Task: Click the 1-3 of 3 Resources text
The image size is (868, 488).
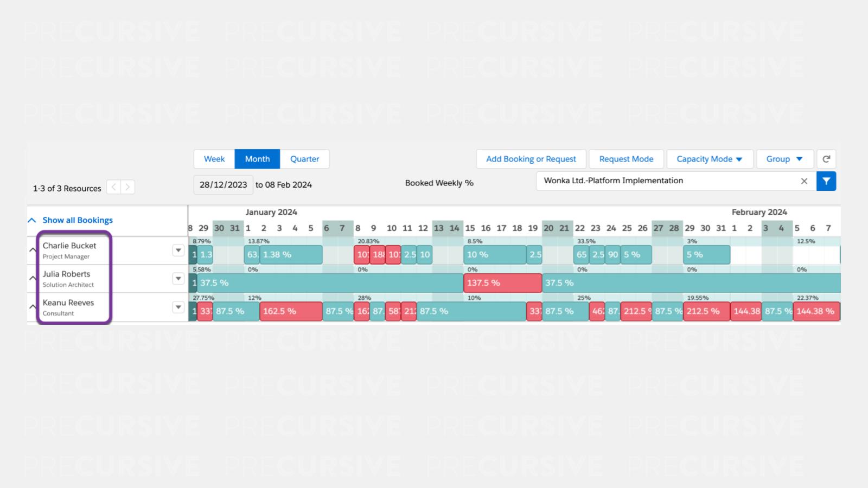Action: click(67, 188)
